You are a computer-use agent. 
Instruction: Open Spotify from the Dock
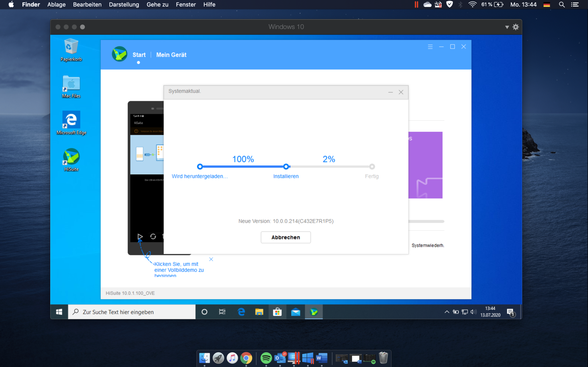[266, 358]
